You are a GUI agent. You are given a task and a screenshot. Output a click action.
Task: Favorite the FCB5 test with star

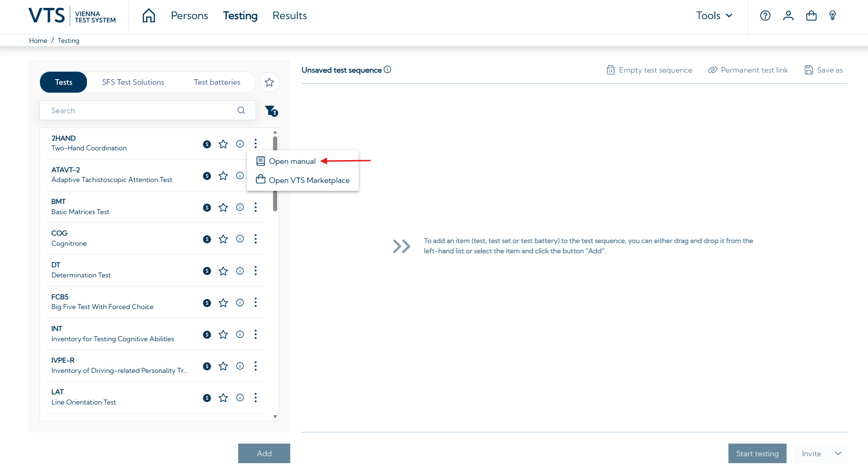[x=223, y=303]
